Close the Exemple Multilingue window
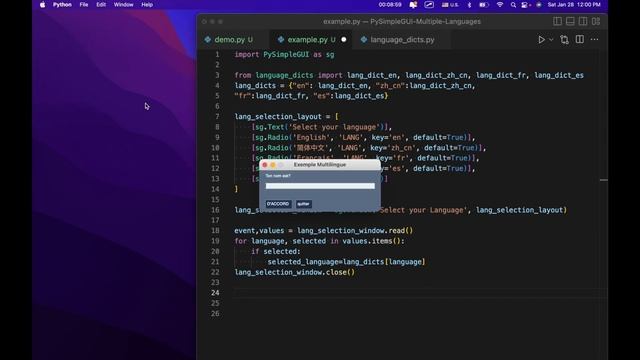The image size is (640, 360). [265, 165]
